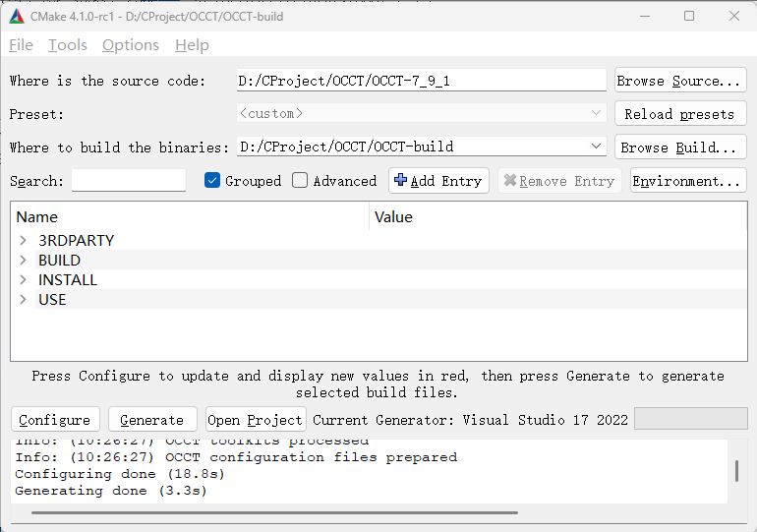Focus the Search input field
Screen dimensions: 757x532
[x=129, y=181]
